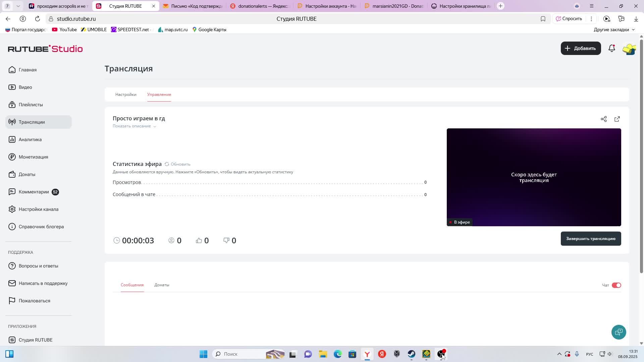Expand the stream description
This screenshot has height=362, width=644.
(x=134, y=126)
